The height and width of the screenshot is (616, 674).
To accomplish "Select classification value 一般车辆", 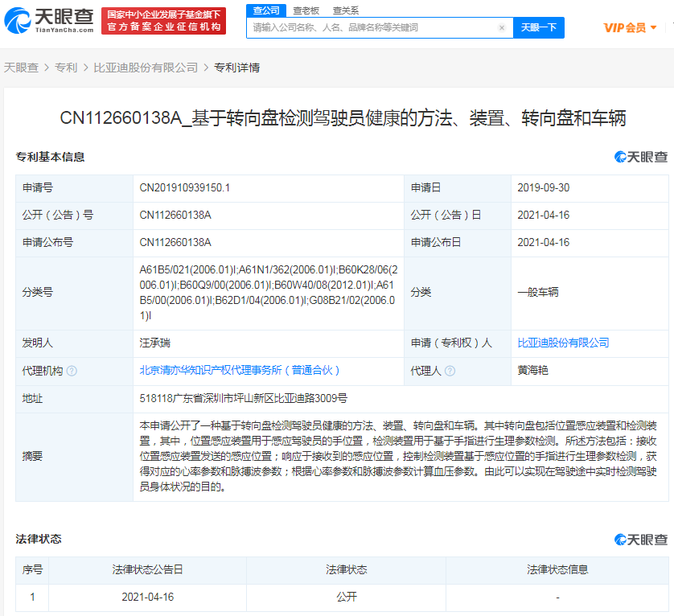I will 538,292.
